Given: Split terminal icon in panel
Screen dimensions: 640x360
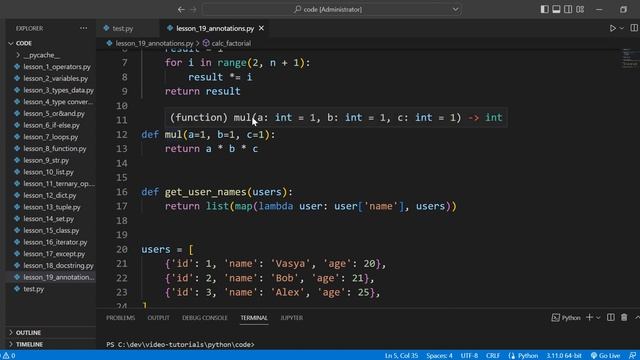Looking at the screenshot, I should point(611,317).
